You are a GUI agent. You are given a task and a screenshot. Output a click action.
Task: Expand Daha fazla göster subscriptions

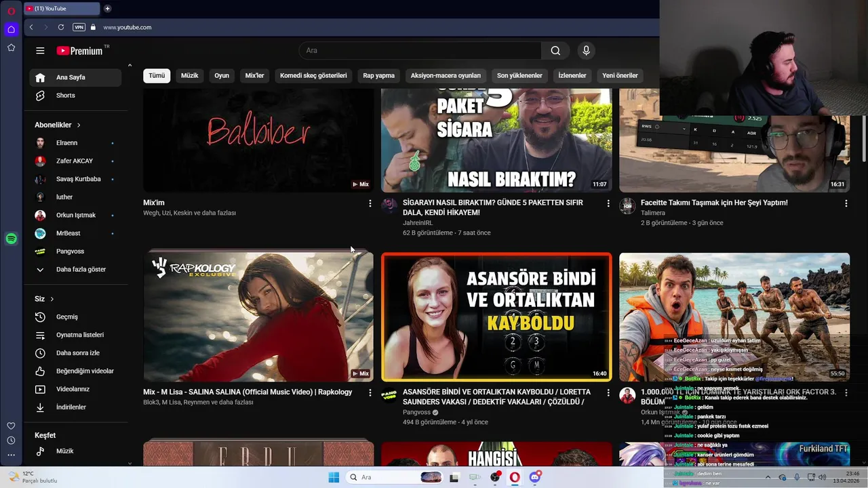[75, 270]
